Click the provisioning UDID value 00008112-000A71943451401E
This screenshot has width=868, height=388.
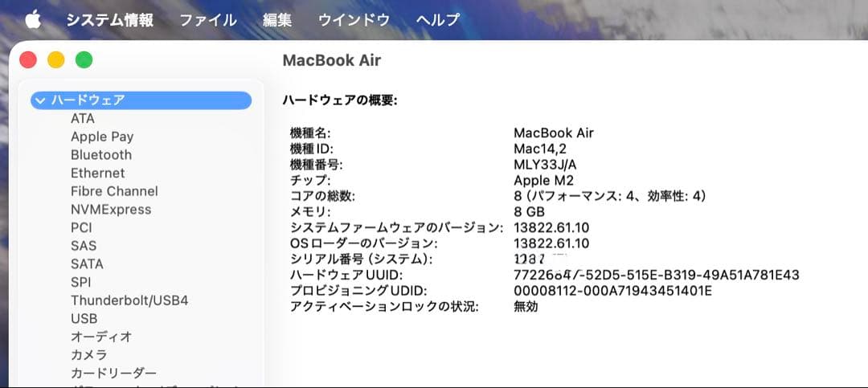[612, 291]
